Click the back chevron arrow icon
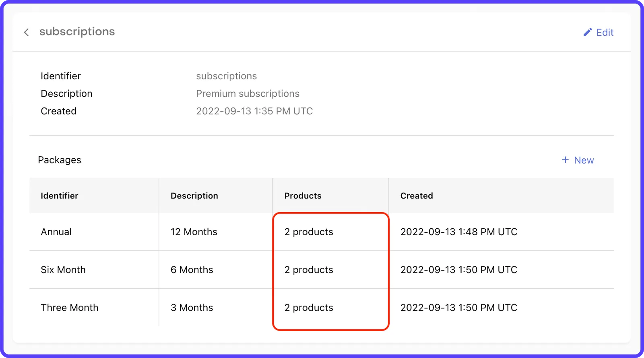This screenshot has height=358, width=644. pyautogui.click(x=27, y=32)
